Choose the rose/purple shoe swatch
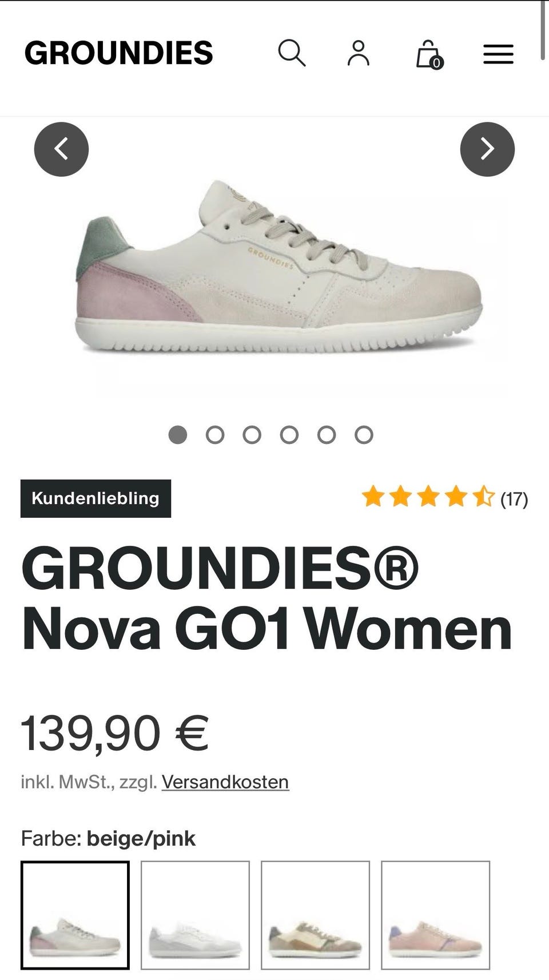 coord(435,915)
